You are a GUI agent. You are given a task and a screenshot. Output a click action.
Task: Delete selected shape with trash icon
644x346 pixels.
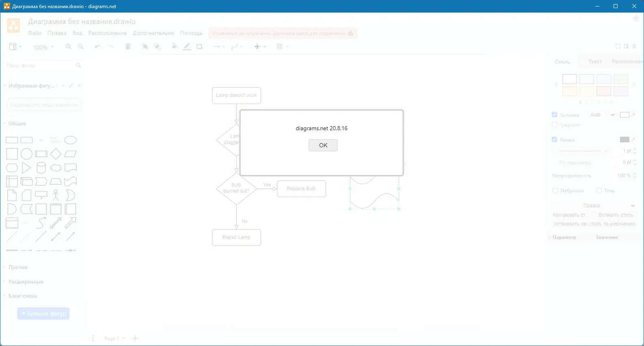click(x=128, y=47)
